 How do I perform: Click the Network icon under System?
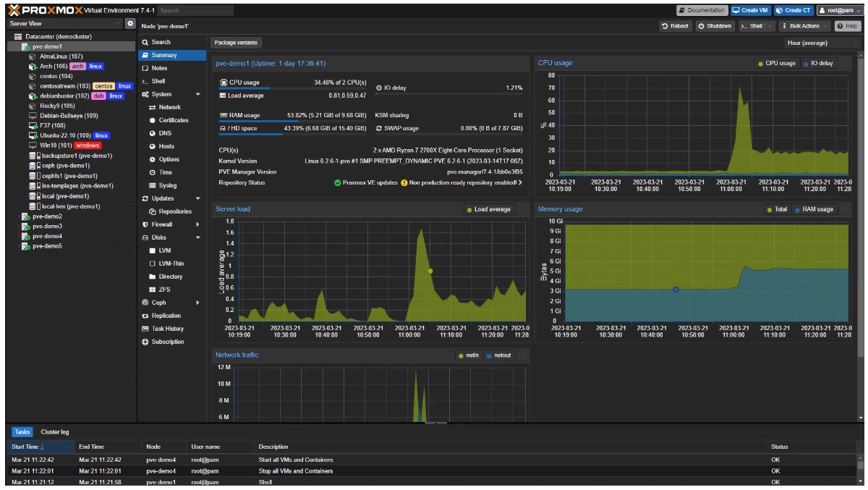pyautogui.click(x=153, y=107)
